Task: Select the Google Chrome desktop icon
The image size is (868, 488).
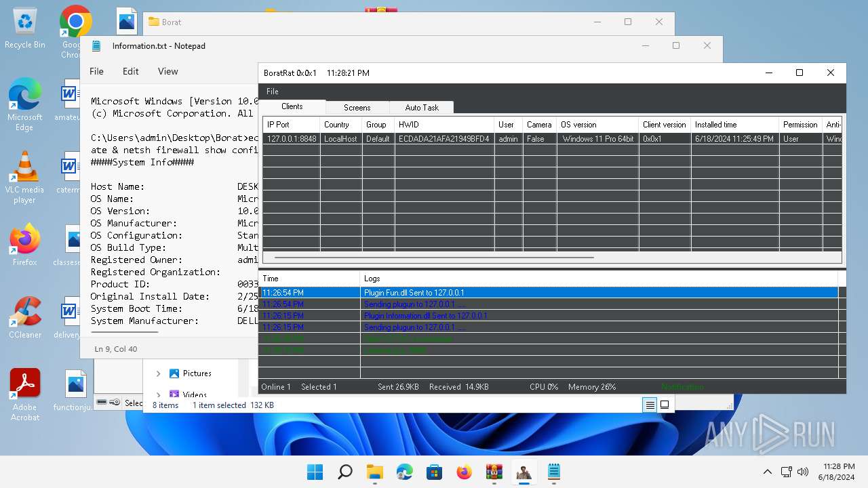Action: 75,30
